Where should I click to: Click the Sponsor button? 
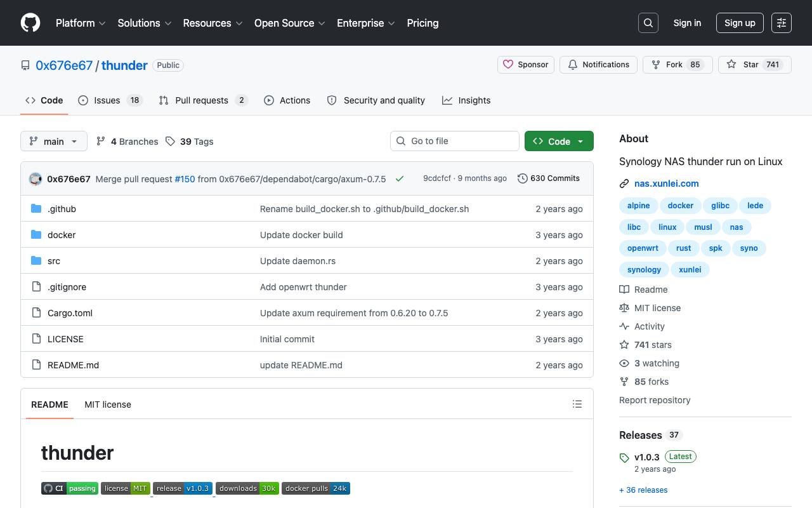click(526, 65)
